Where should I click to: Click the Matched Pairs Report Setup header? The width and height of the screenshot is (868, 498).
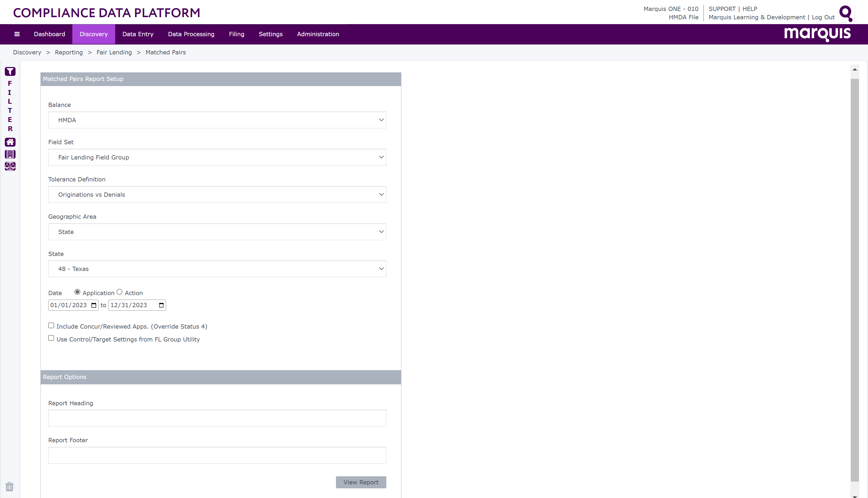(221, 79)
